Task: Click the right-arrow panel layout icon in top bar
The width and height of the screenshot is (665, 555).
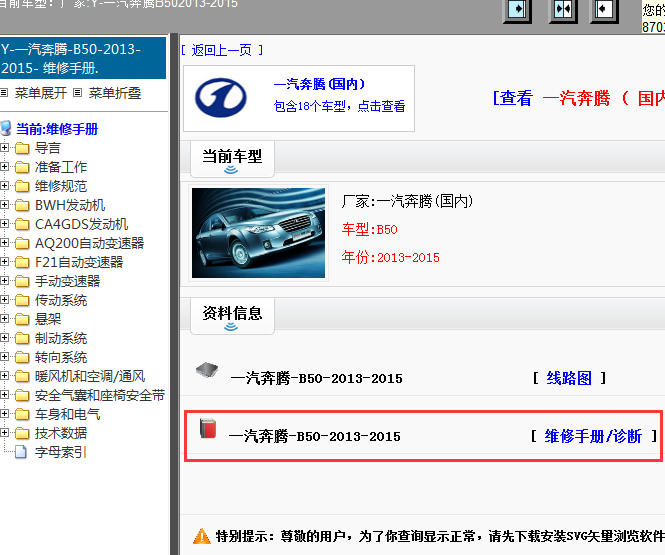Action: [x=517, y=10]
